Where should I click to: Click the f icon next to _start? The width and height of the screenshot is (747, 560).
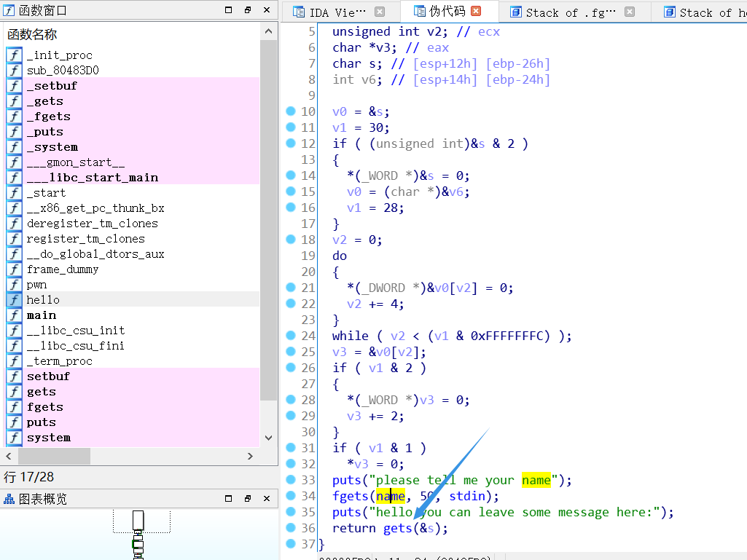pos(14,192)
